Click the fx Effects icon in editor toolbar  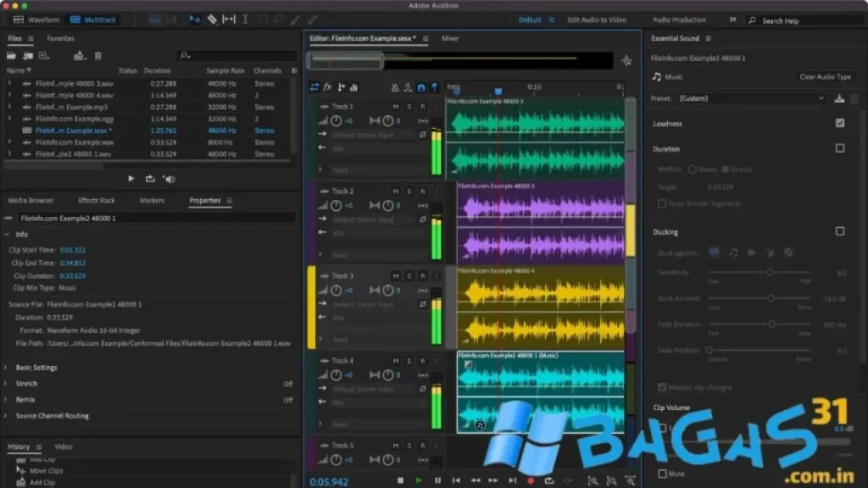click(x=328, y=87)
